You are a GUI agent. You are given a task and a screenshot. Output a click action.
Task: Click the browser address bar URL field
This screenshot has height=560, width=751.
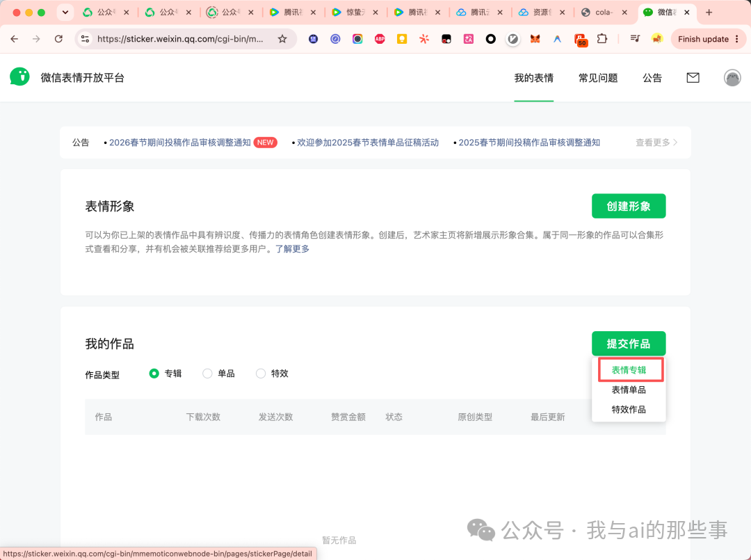click(x=180, y=39)
